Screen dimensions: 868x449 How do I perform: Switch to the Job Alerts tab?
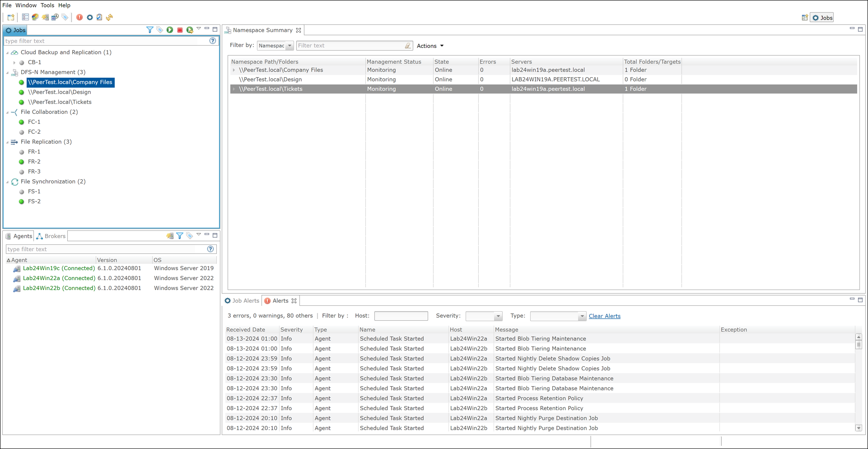coord(242,301)
